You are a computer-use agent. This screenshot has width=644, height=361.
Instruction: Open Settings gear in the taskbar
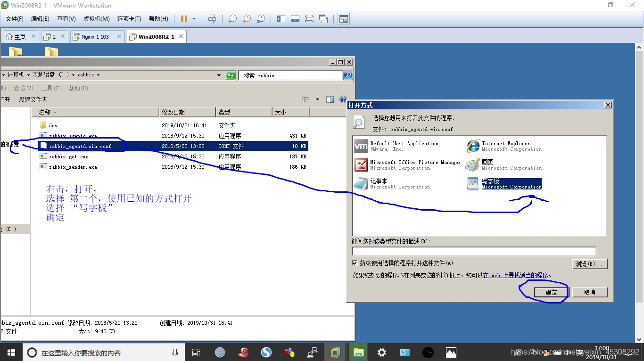381,352
